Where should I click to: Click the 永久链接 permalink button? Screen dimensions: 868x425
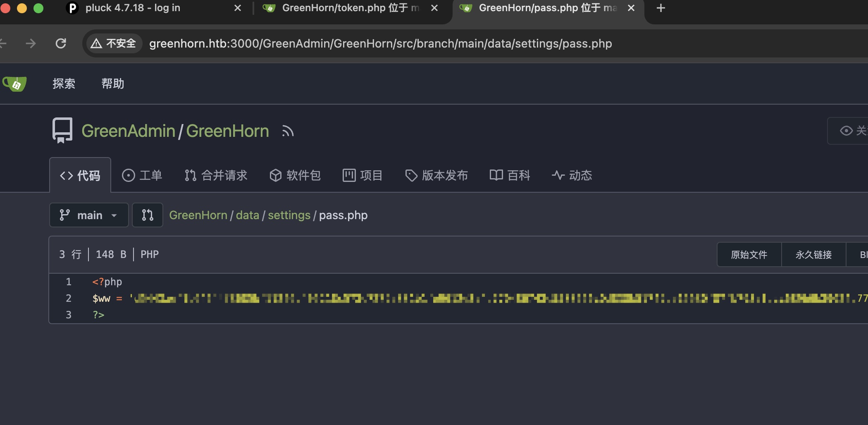(x=813, y=255)
